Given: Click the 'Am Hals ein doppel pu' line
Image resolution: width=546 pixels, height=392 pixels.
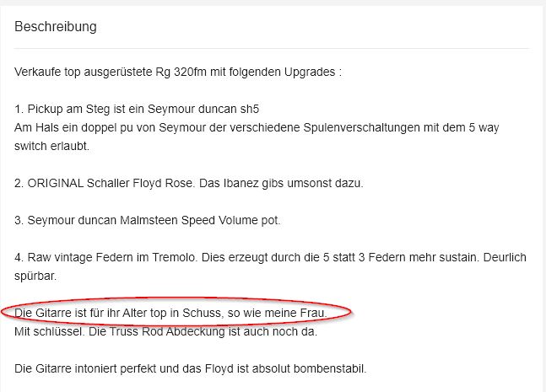Looking at the screenshot, I should tap(257, 127).
